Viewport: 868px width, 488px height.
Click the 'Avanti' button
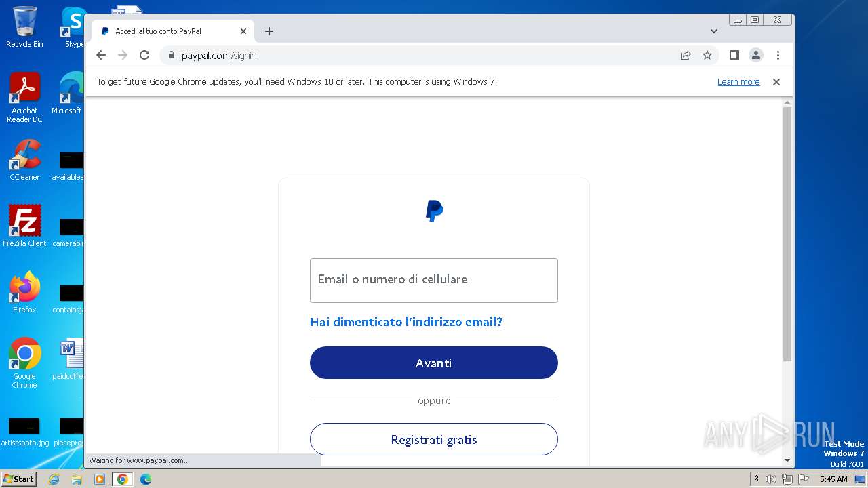pos(434,363)
